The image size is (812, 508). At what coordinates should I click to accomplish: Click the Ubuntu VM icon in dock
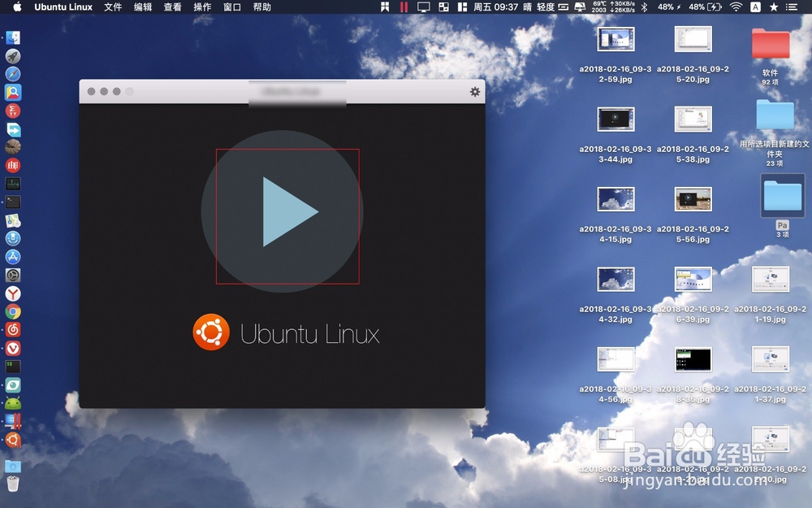[x=13, y=440]
